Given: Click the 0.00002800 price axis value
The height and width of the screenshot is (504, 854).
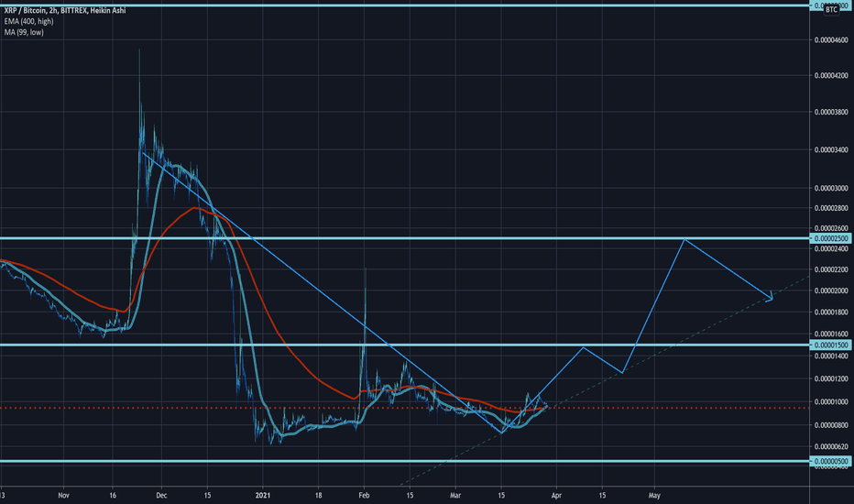Looking at the screenshot, I should [831, 208].
